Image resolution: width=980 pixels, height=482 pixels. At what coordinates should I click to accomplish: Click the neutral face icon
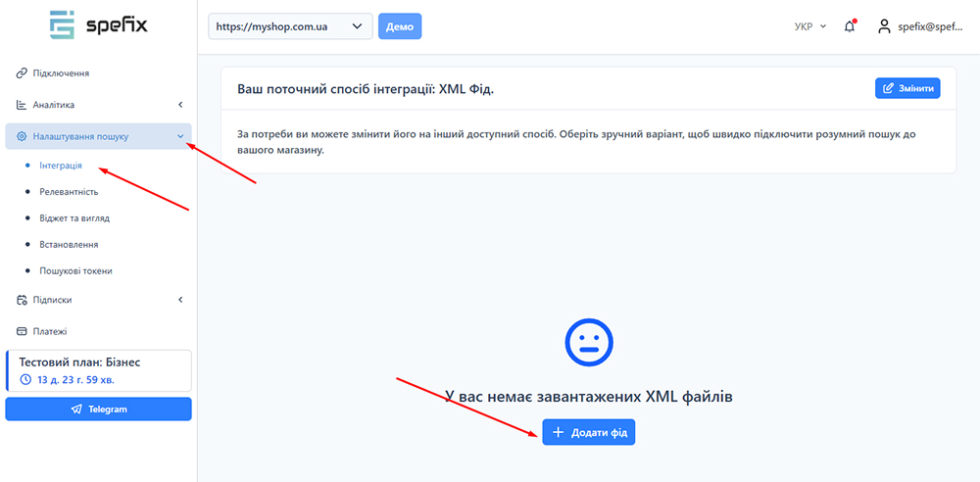click(x=589, y=342)
